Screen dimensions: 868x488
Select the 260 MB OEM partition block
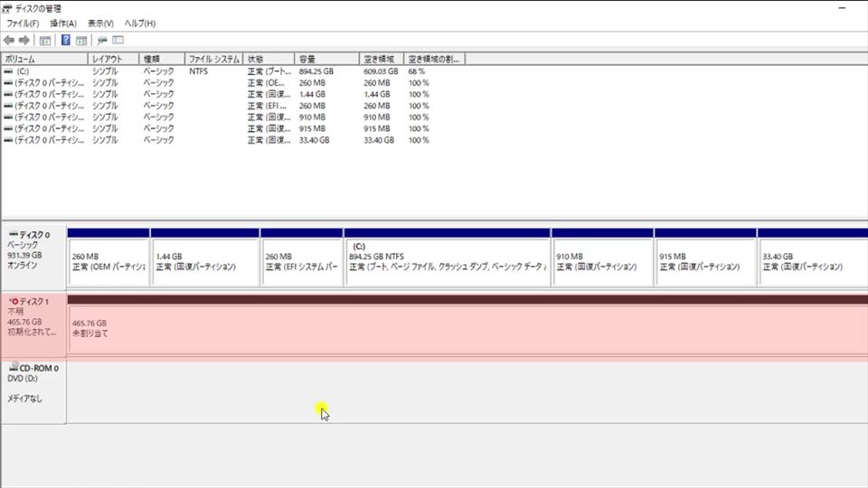pyautogui.click(x=108, y=258)
